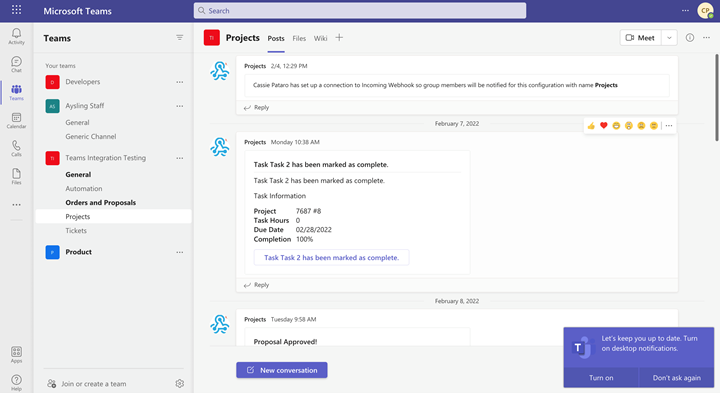This screenshot has width=720, height=393.
Task: Open the Apps store icon
Action: pyautogui.click(x=17, y=354)
